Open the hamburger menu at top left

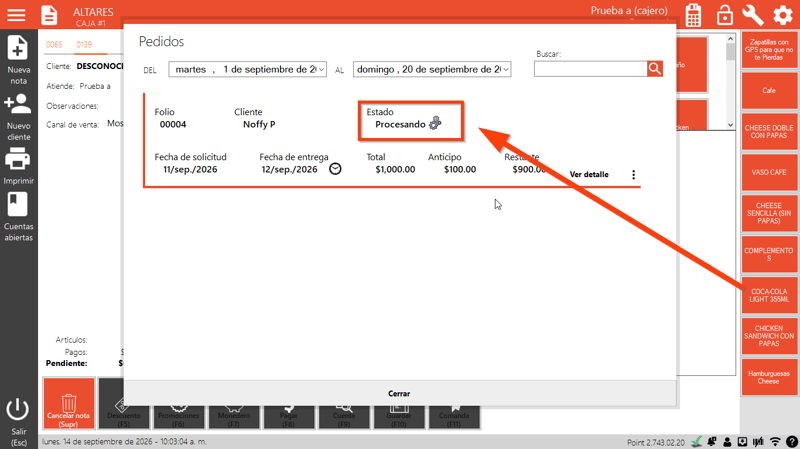(16, 15)
